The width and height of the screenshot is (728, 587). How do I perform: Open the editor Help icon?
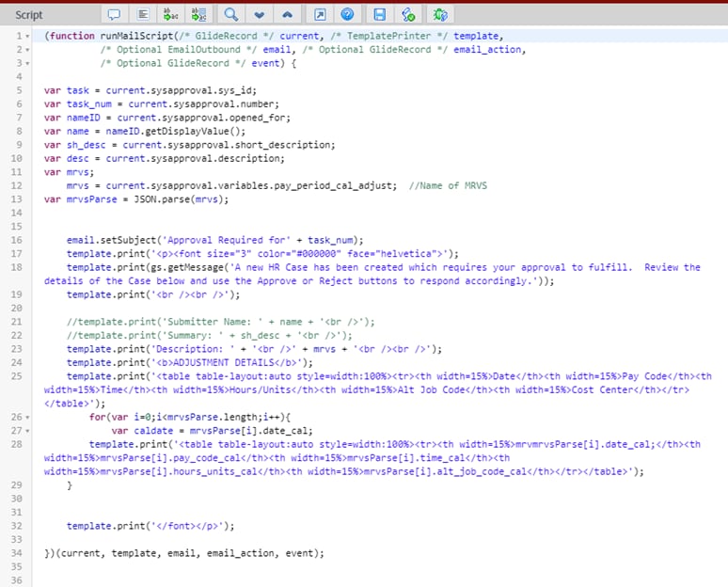tap(347, 14)
